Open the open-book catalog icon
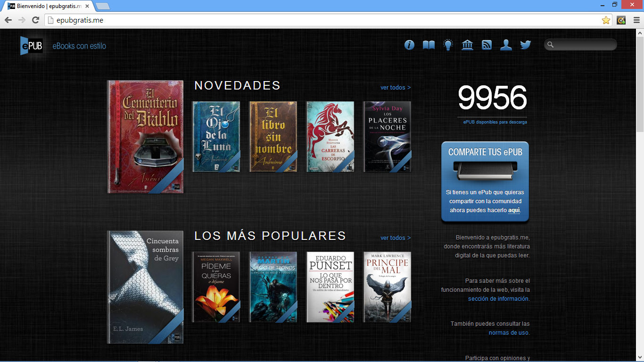This screenshot has width=644, height=362. pos(429,45)
